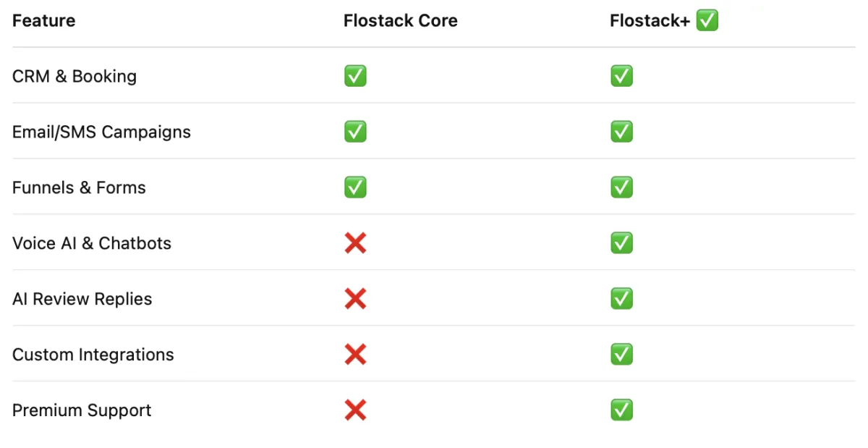Click red X for Premium Support
This screenshot has height=448, width=868.
355,410
